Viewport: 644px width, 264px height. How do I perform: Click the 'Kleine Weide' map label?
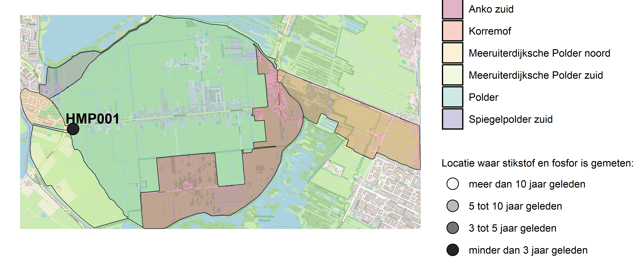(x=282, y=226)
